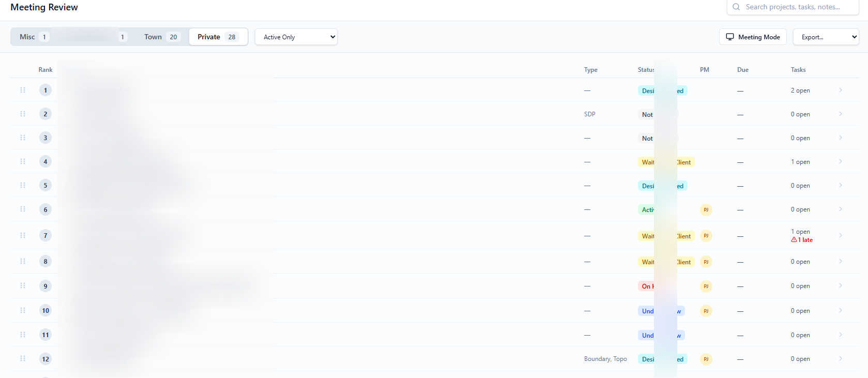Expand rank 1 row with its chevron arrow
Viewport: 868px width, 378px height.
point(840,89)
